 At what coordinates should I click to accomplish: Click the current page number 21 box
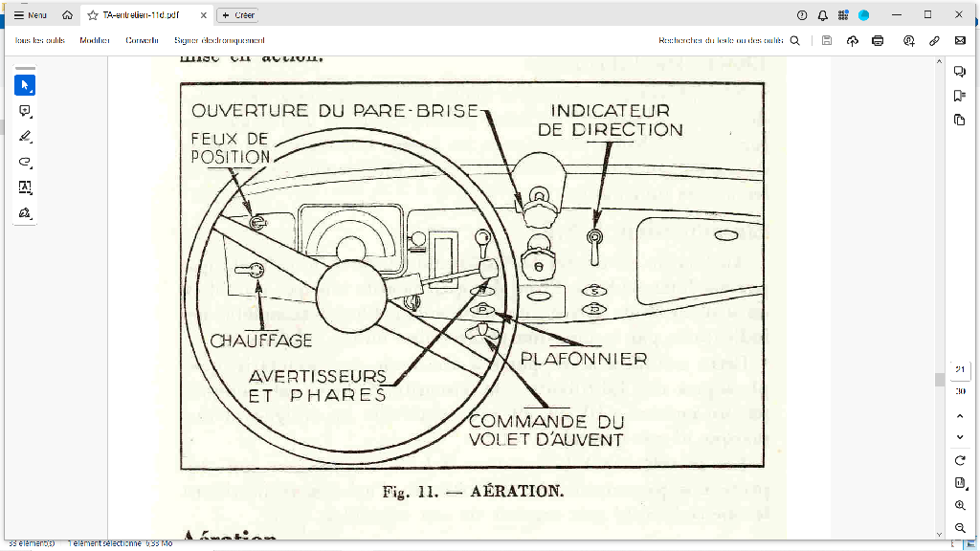pos(960,369)
